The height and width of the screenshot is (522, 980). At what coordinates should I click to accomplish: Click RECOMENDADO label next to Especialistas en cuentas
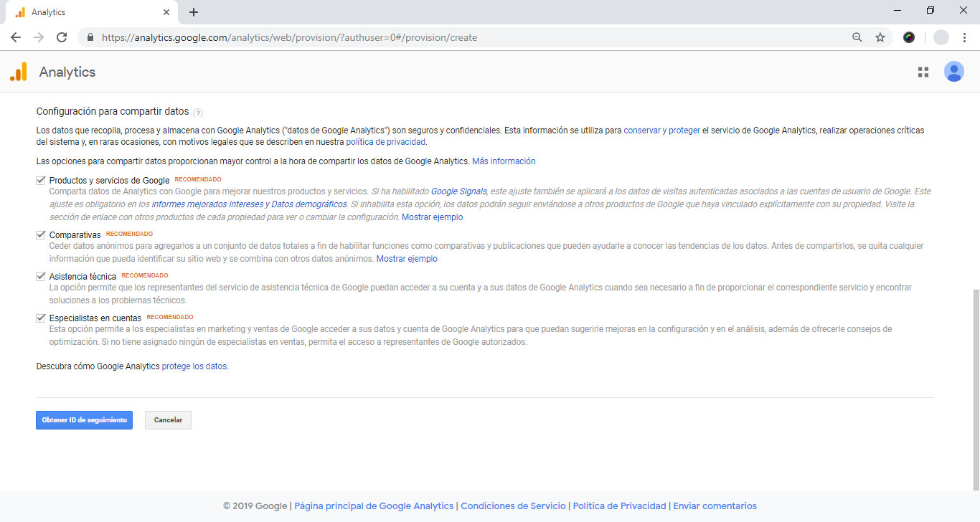(x=170, y=317)
